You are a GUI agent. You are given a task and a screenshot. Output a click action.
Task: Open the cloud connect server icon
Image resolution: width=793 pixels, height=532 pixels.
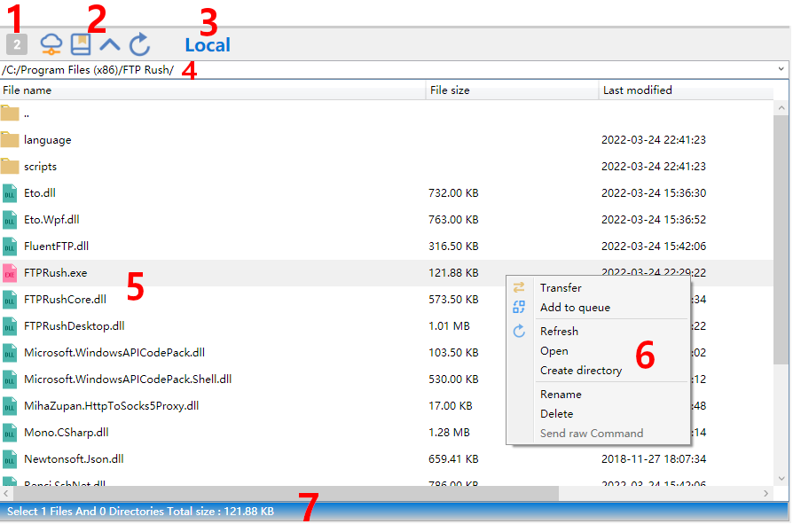(x=51, y=44)
